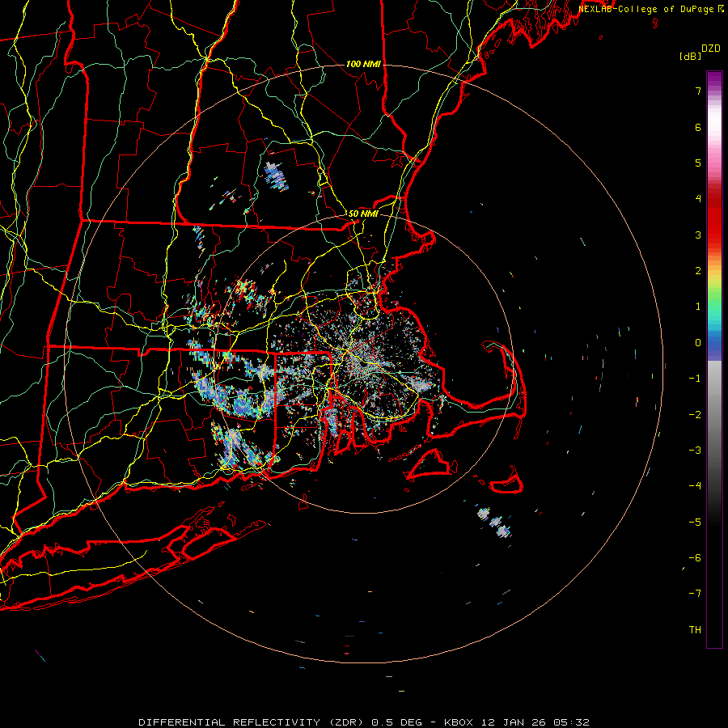Viewport: 728px width, 728px height.
Task: Click the Block Island outline south of Rhode Island
Action: [304, 502]
